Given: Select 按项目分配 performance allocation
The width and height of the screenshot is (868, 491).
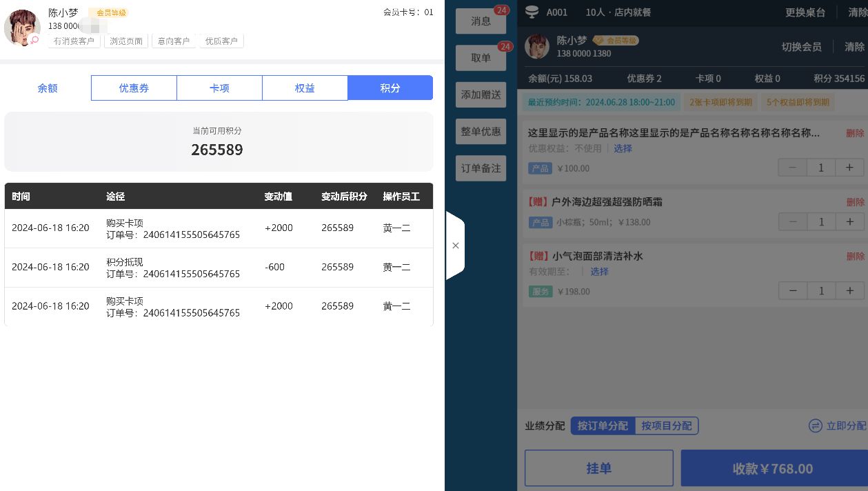Looking at the screenshot, I should 667,426.
